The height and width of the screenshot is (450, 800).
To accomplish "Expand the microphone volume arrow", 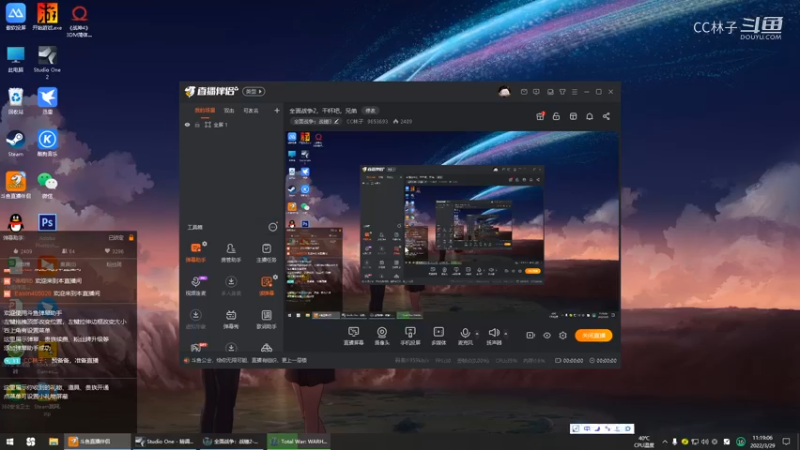I will click(477, 334).
